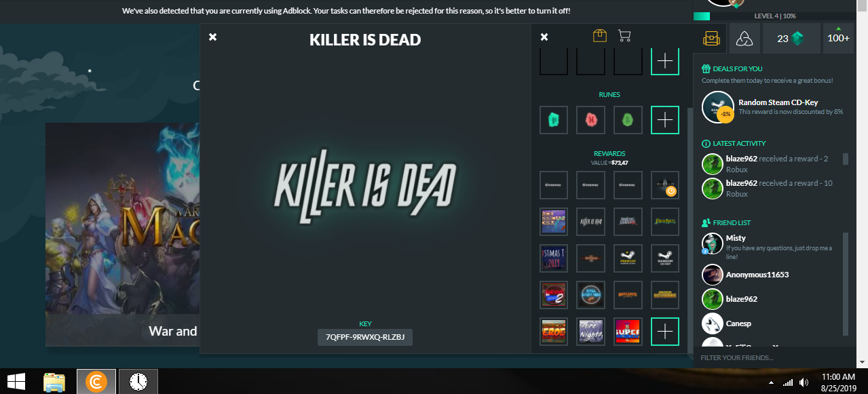Viewport: 868px width, 394px height.
Task: Select the teal rune
Action: point(554,120)
